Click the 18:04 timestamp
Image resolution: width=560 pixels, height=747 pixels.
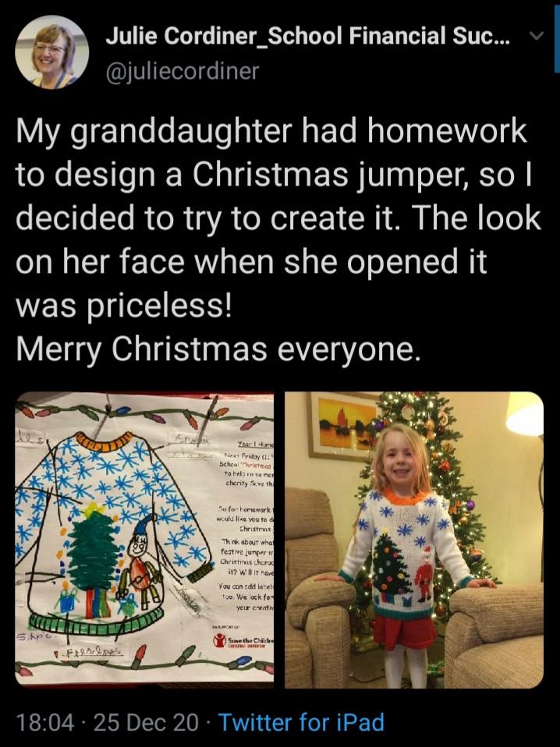(x=45, y=722)
